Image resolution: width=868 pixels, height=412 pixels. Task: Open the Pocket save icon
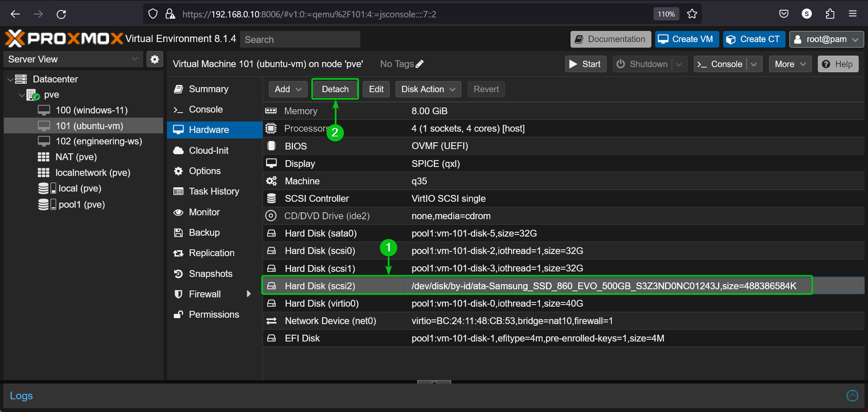click(784, 14)
